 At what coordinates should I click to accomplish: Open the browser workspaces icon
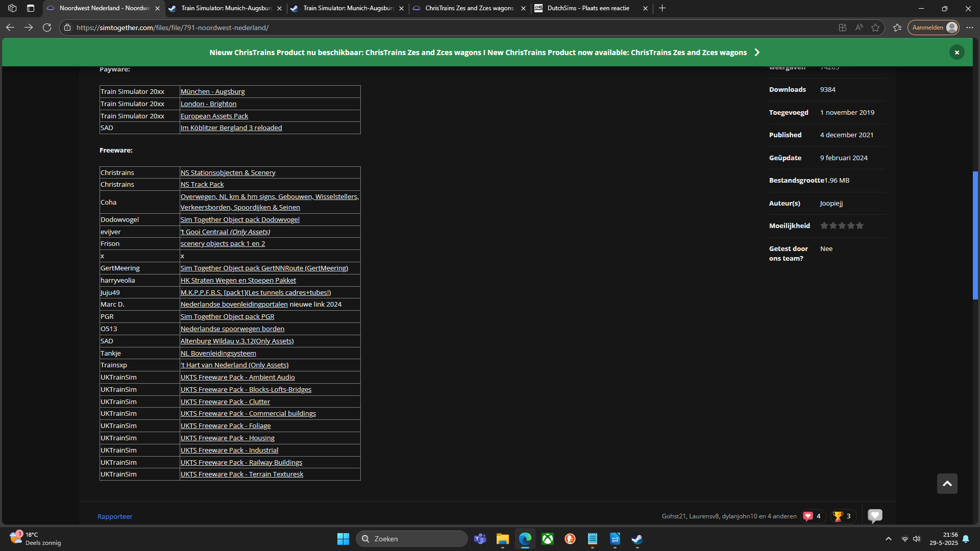(x=12, y=8)
